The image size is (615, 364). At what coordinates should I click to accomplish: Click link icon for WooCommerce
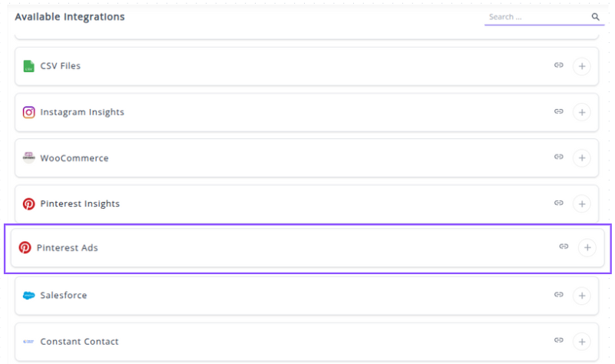pyautogui.click(x=559, y=157)
